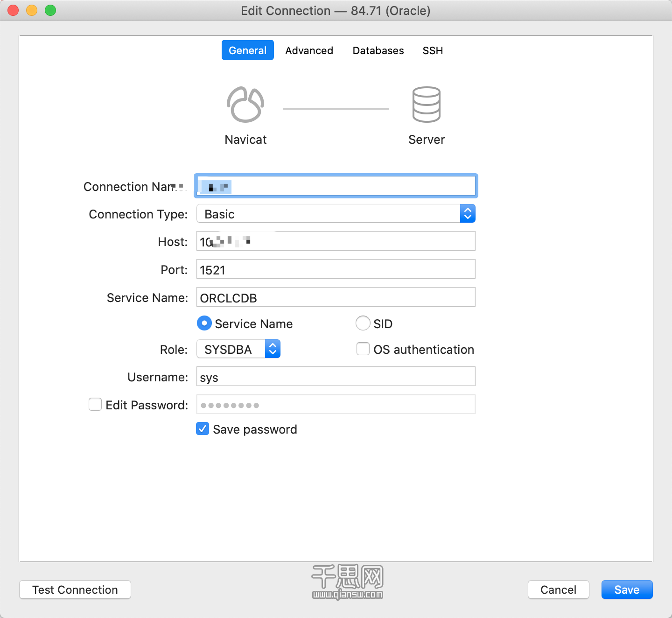Select the Service Name radio button
The height and width of the screenshot is (618, 672).
click(x=204, y=323)
